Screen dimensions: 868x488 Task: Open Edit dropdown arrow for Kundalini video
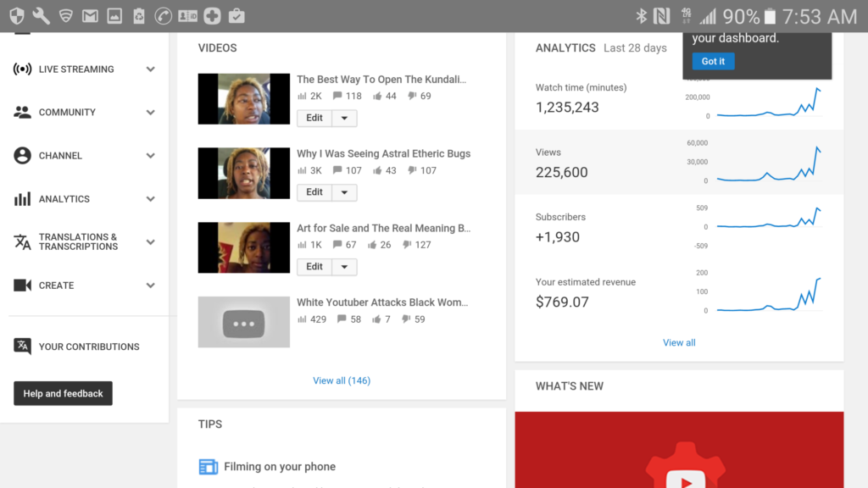pyautogui.click(x=344, y=118)
